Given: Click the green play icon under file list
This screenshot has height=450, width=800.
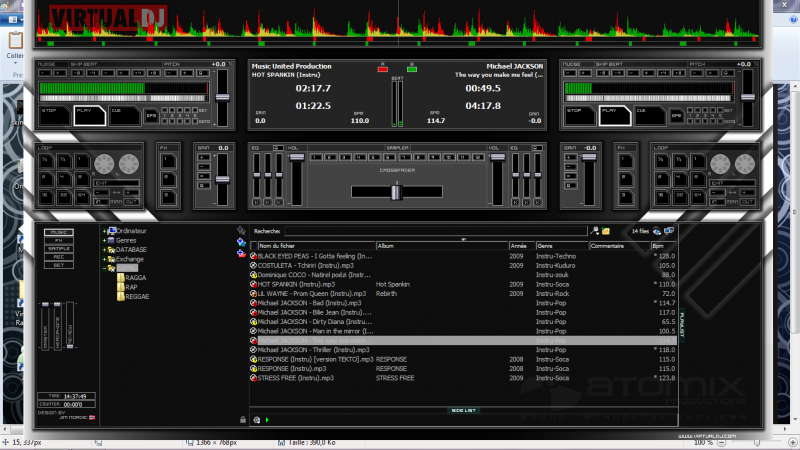Looking at the screenshot, I should coord(267,420).
